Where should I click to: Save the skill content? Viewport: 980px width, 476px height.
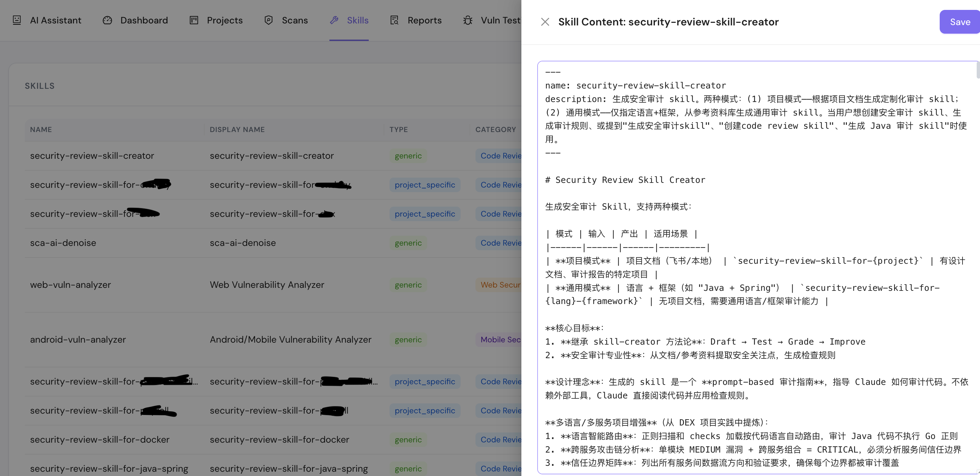coord(960,22)
